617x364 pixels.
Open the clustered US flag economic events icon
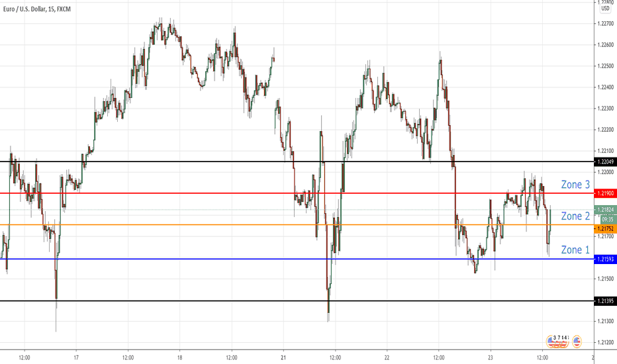[557, 341]
